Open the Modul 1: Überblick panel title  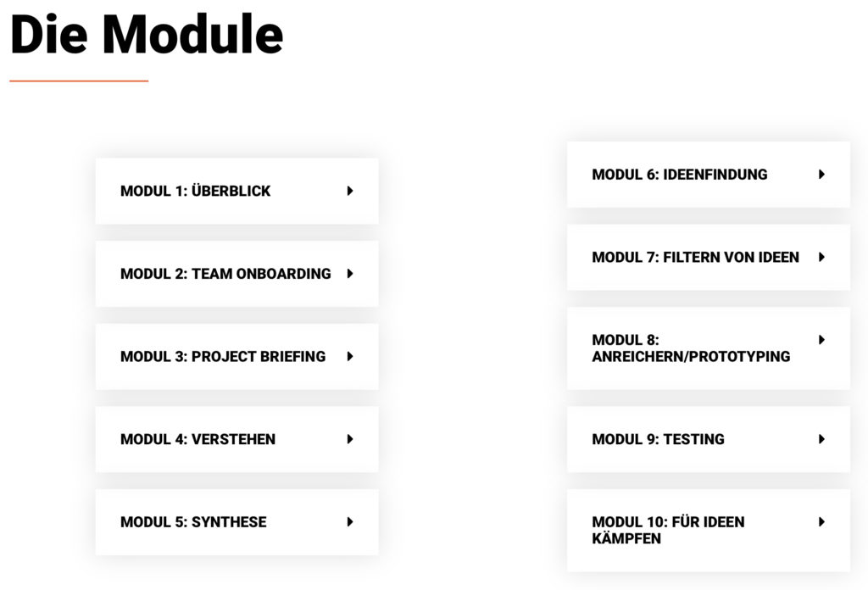click(196, 191)
